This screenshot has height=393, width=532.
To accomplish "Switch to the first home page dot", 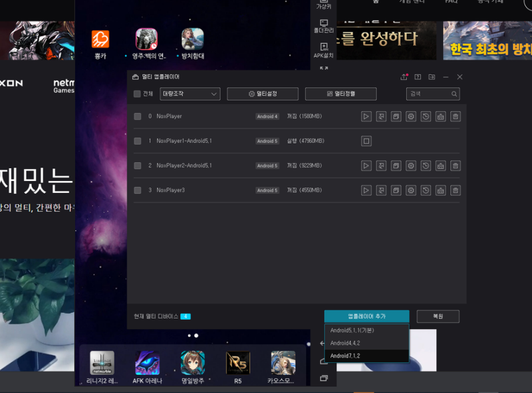I will pyautogui.click(x=190, y=336).
